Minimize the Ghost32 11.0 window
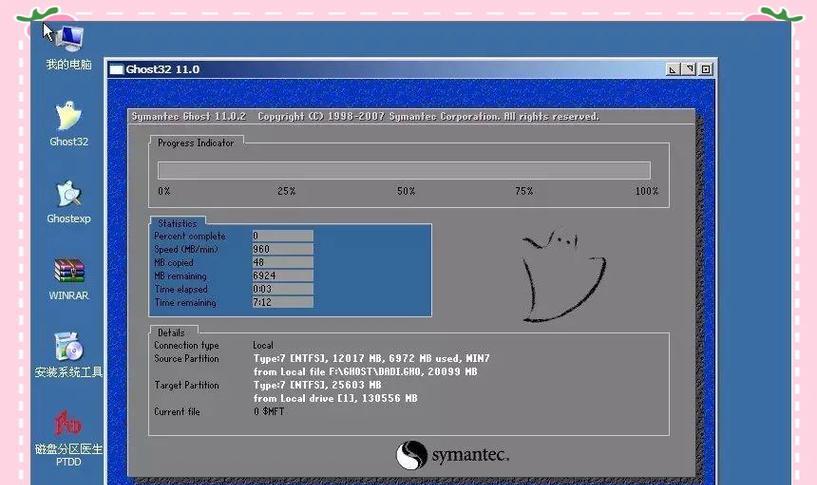Viewport: 817px width, 485px height. pos(673,69)
